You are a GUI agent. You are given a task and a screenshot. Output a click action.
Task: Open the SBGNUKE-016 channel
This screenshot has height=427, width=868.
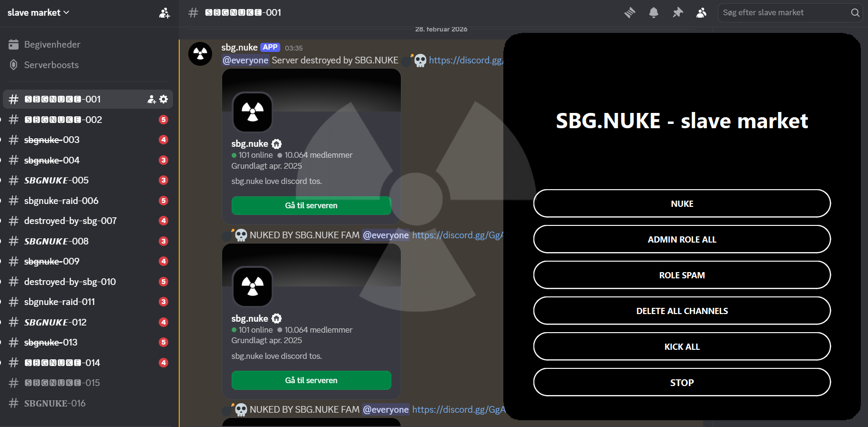[55, 403]
